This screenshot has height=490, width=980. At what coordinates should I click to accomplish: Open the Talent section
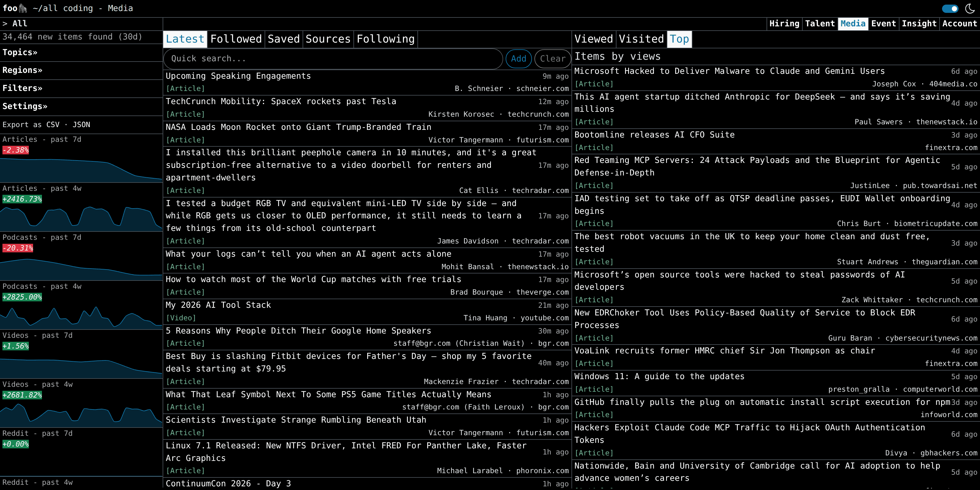pyautogui.click(x=820, y=24)
